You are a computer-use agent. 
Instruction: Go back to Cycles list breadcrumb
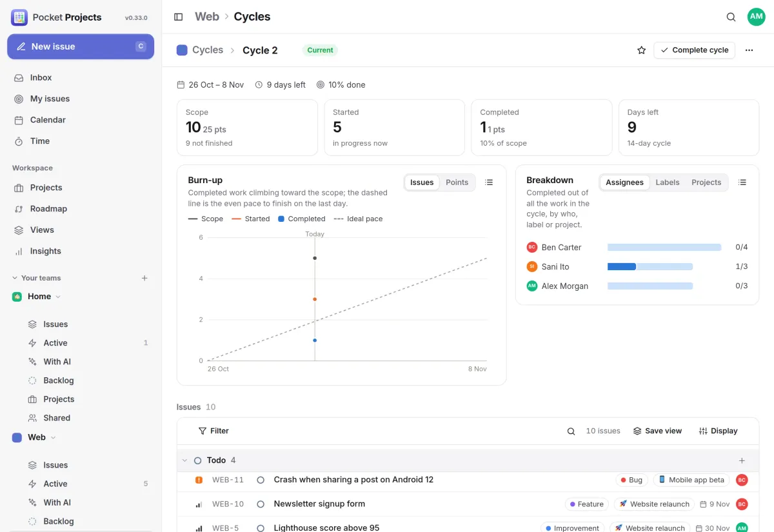point(208,50)
